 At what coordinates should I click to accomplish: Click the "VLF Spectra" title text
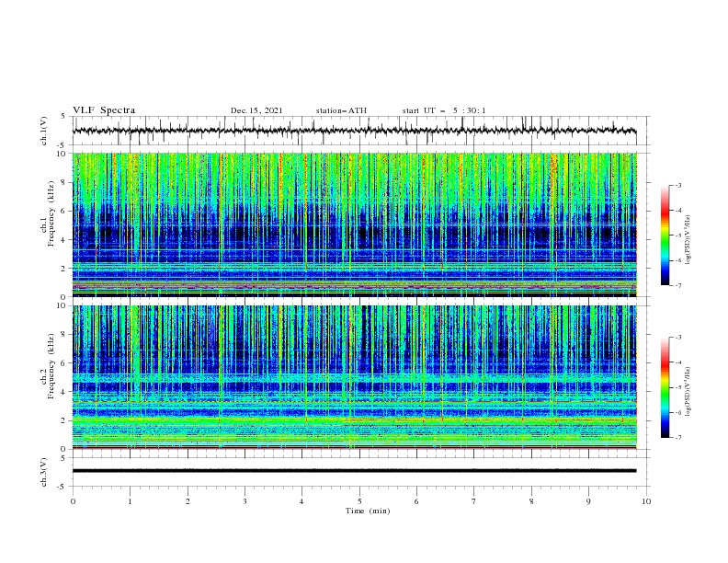tap(104, 110)
